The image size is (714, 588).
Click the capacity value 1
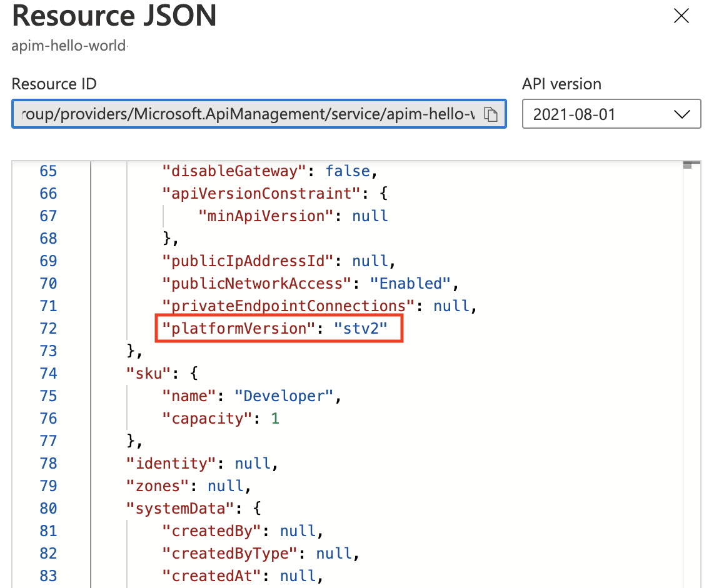[274, 418]
